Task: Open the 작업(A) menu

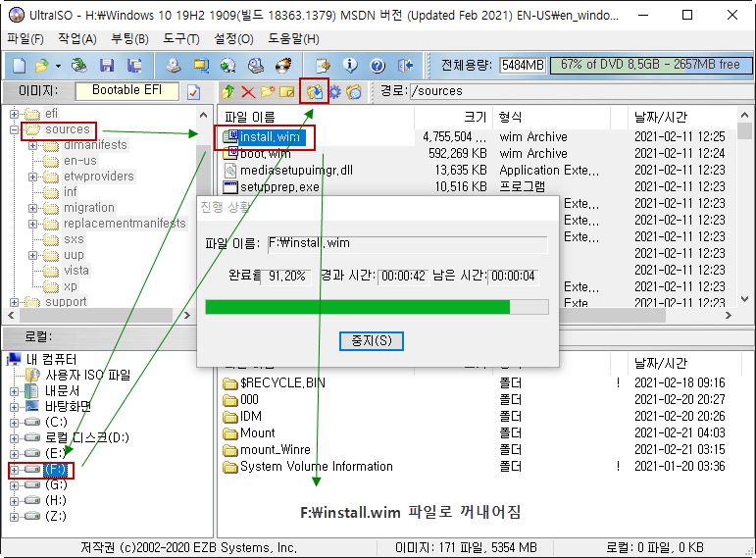Action: pyautogui.click(x=77, y=38)
